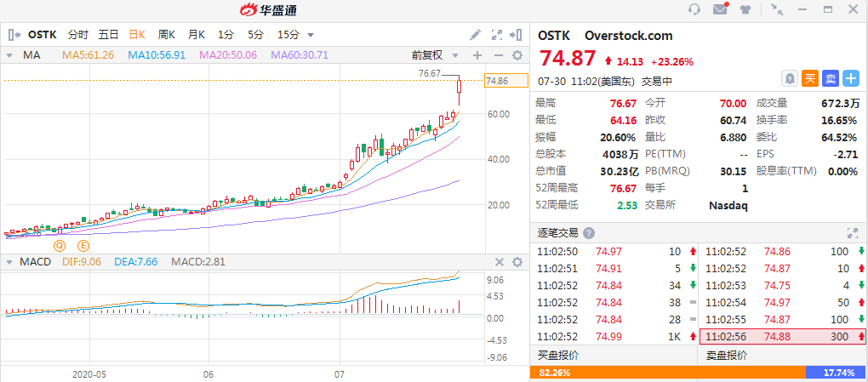Screen dimensions: 868x382
Task: Click DIF:9.06 label
Action: [82, 262]
